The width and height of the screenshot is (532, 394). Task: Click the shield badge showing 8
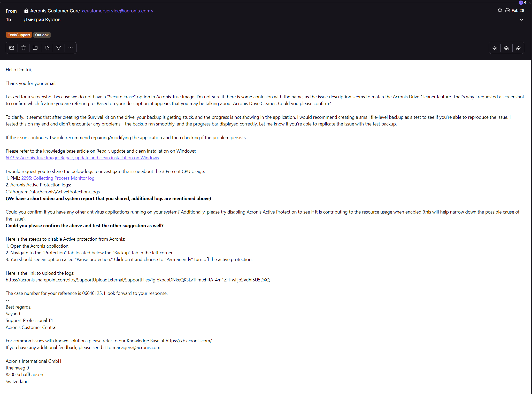tap(522, 3)
